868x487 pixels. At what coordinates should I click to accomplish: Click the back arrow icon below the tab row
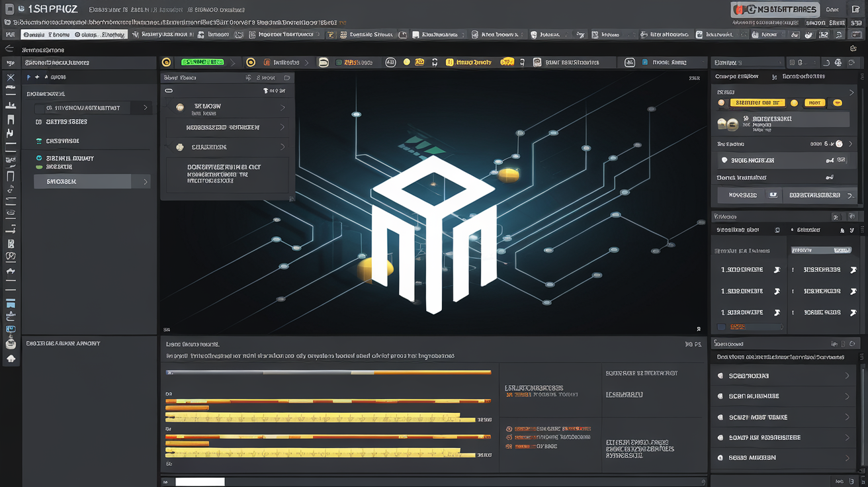(x=9, y=48)
